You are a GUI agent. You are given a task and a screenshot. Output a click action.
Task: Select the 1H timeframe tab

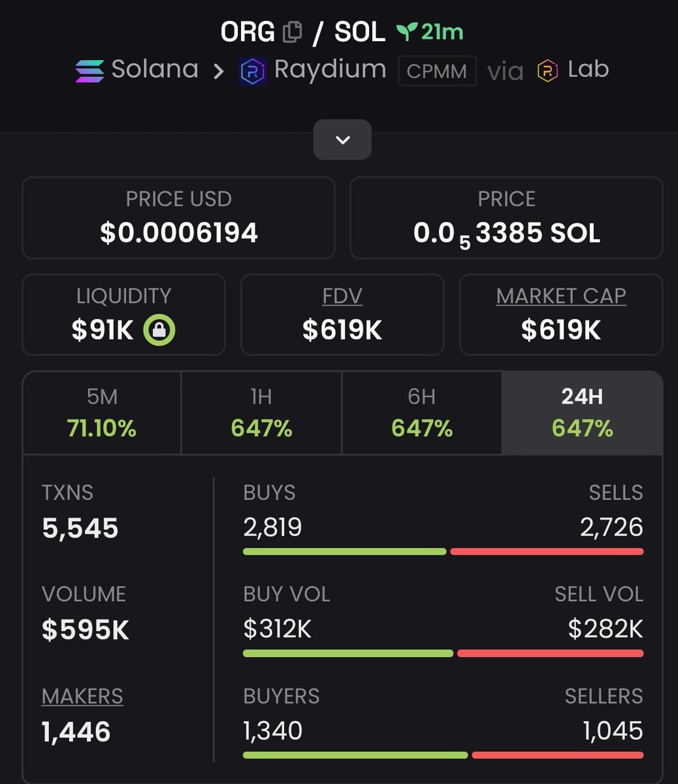tap(261, 413)
